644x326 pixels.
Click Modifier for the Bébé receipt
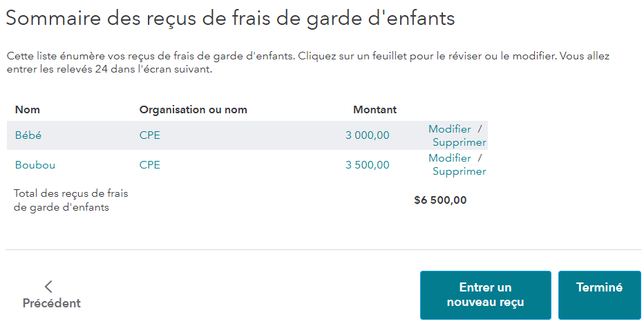(450, 129)
